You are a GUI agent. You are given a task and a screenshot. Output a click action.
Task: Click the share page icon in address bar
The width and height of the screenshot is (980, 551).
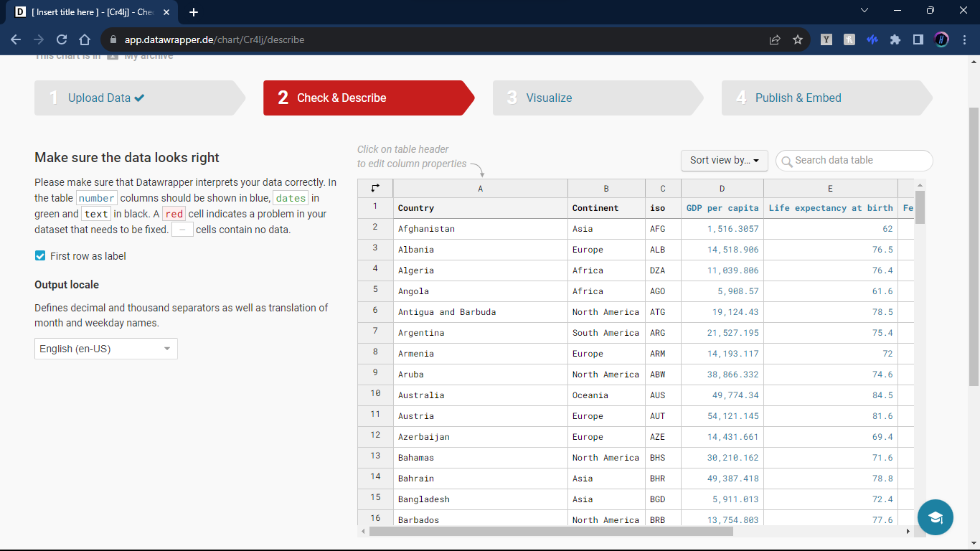point(775,39)
